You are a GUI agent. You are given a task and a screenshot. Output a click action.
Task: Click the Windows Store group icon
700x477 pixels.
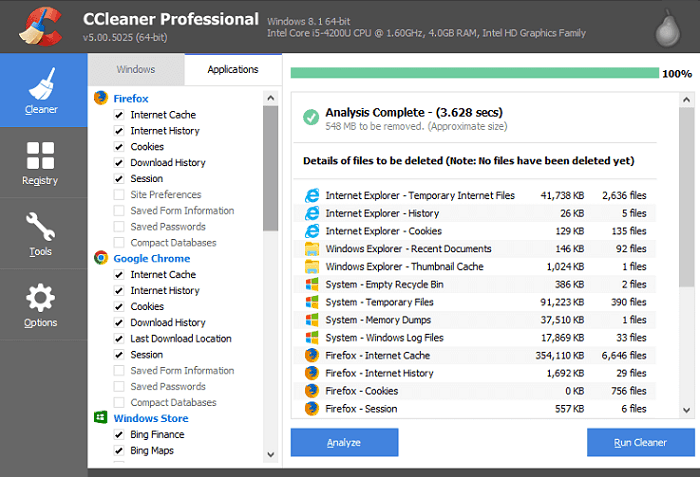coord(101,418)
